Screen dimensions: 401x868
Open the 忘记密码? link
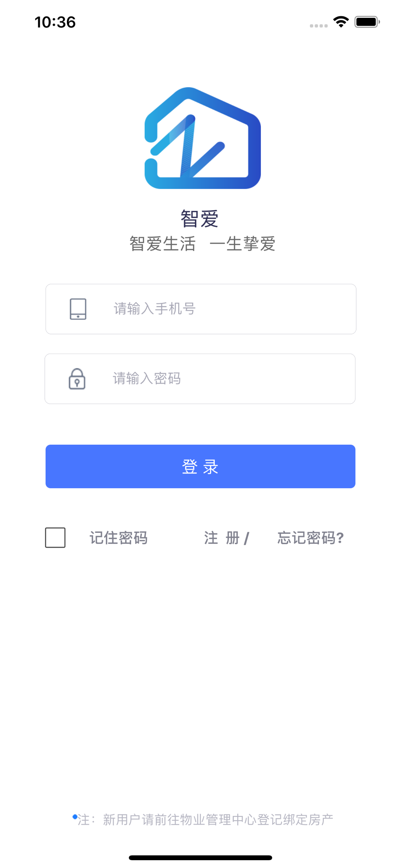(311, 538)
